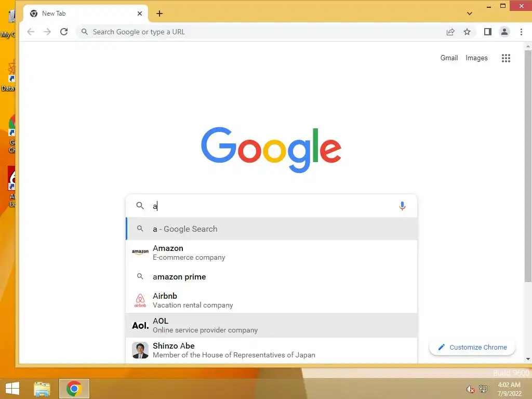Share this page via share icon
532x399 pixels.
(450, 32)
